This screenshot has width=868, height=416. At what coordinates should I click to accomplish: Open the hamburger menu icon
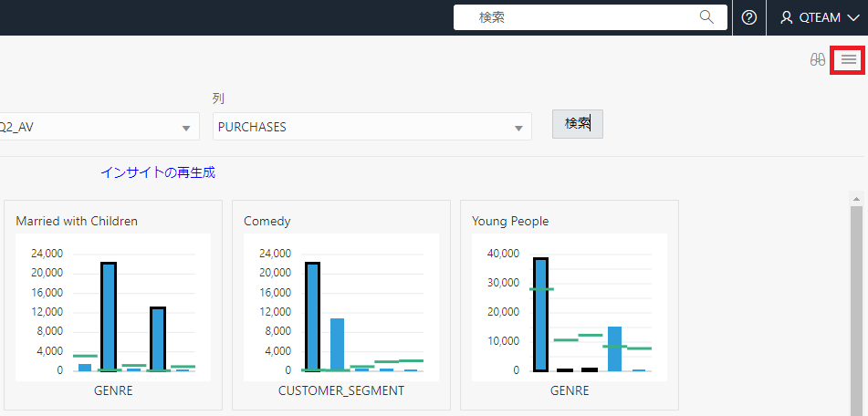[x=849, y=59]
